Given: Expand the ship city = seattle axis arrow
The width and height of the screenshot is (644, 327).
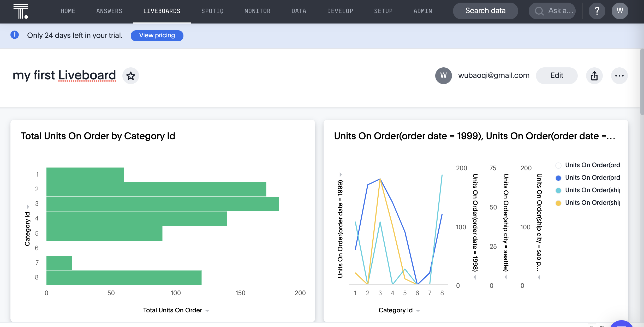Looking at the screenshot, I should [505, 277].
